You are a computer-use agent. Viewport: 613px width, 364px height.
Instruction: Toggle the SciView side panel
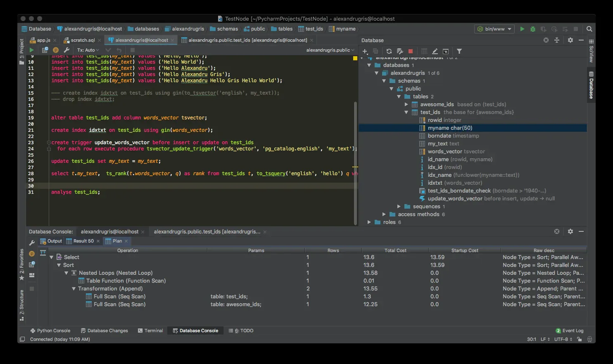[591, 51]
